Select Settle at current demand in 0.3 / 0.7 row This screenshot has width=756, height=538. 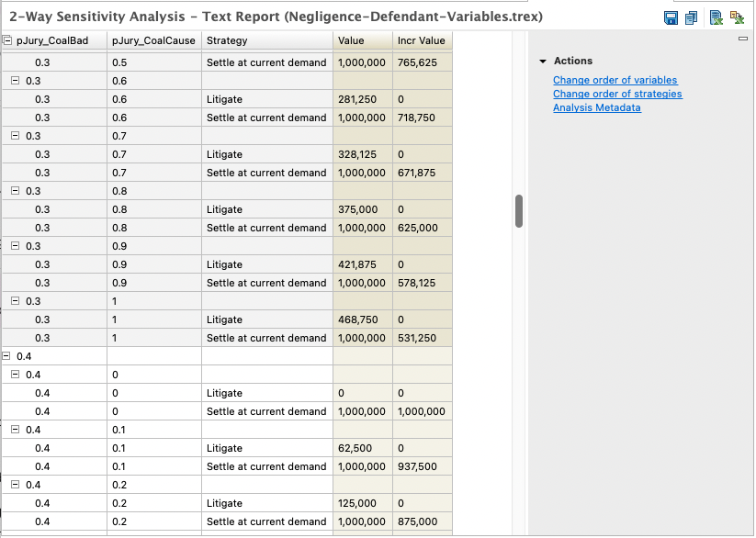point(267,173)
